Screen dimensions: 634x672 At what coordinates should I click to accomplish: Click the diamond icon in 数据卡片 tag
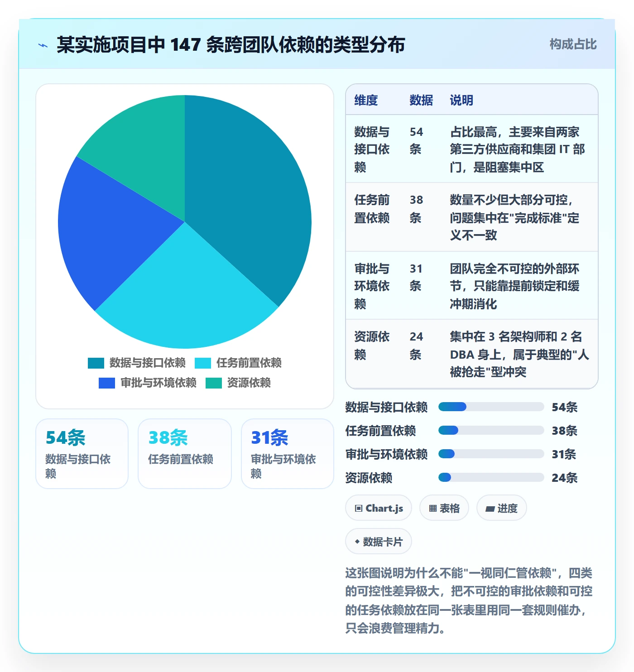pos(357,542)
